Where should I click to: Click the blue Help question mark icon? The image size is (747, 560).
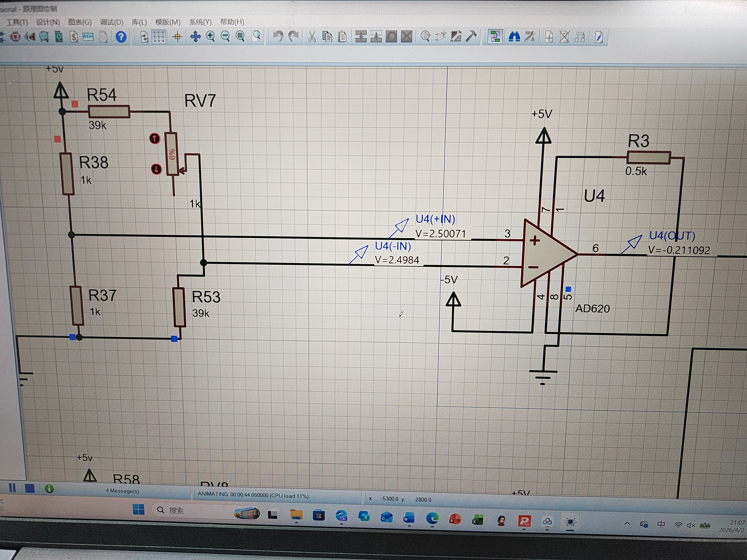121,37
